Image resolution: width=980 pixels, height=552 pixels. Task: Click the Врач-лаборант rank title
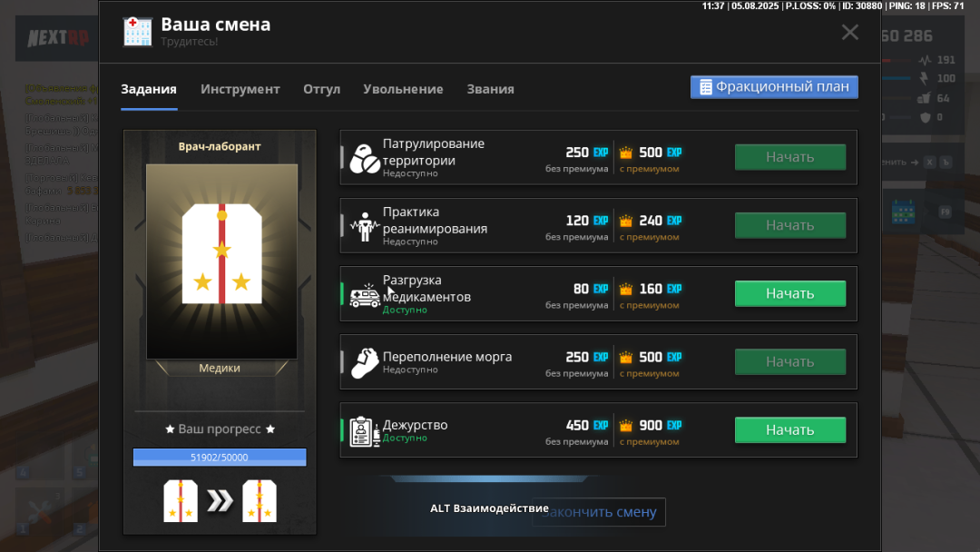coord(220,146)
